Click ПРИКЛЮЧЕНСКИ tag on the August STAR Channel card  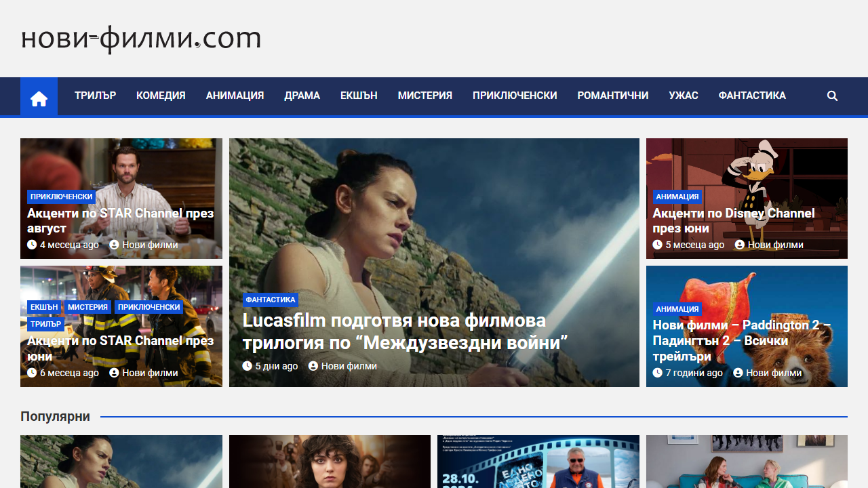(x=62, y=197)
